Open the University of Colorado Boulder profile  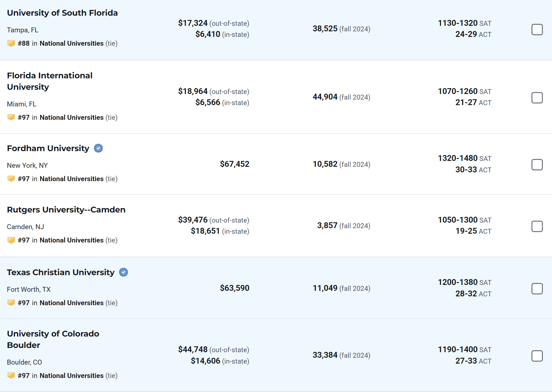click(53, 339)
